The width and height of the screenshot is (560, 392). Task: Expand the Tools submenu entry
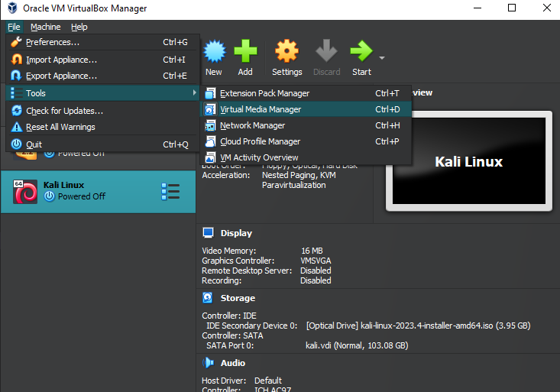[x=102, y=93]
